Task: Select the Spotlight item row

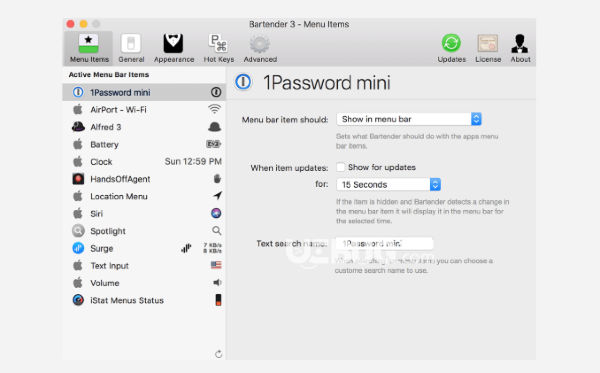Action: pyautogui.click(x=144, y=231)
